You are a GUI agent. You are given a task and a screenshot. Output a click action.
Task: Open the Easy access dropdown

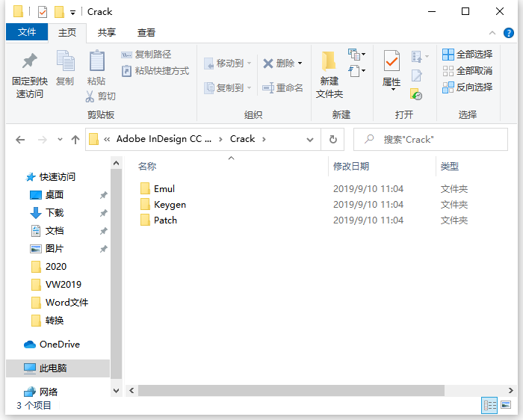pos(356,71)
